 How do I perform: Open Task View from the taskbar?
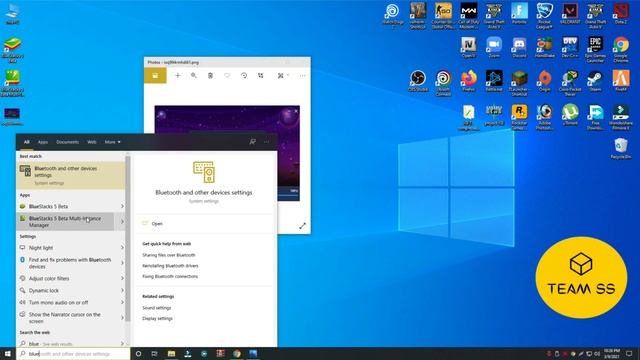tap(154, 353)
